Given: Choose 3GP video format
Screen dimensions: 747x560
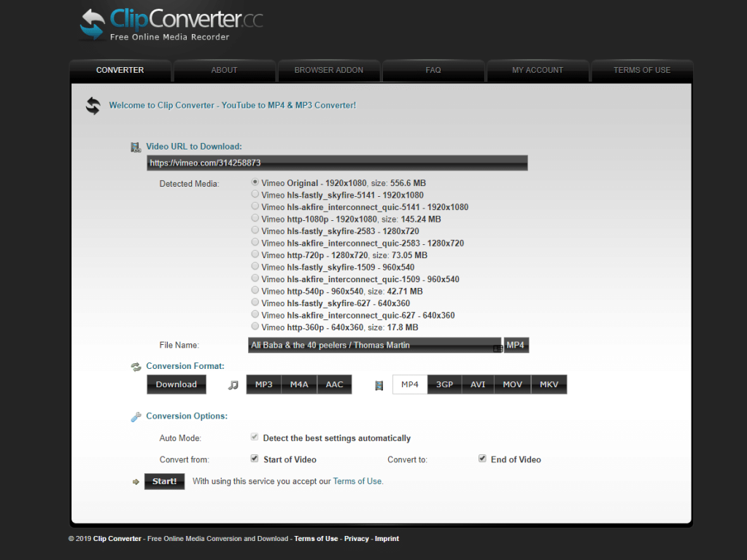Looking at the screenshot, I should click(444, 385).
